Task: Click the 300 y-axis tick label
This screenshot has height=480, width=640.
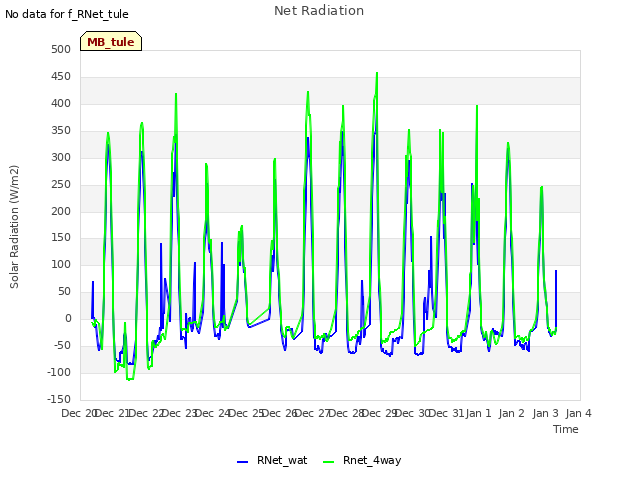Action: click(61, 157)
